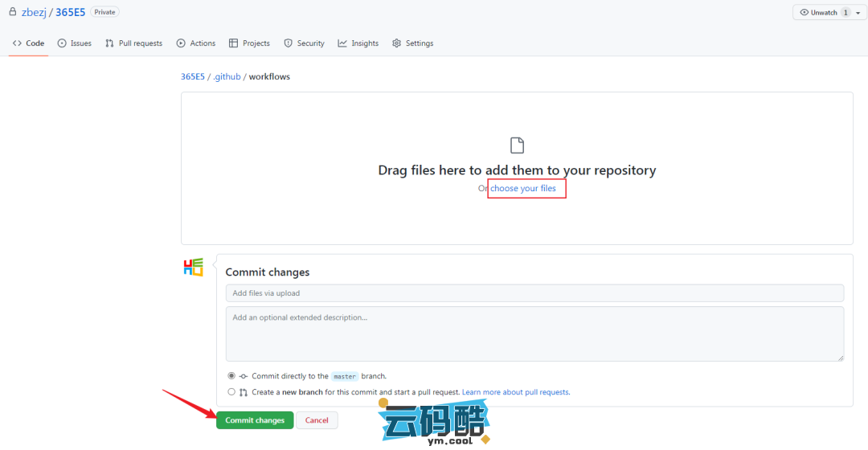Click the user avatar beside Commit changes
This screenshot has height=450, width=868.
coord(193,268)
